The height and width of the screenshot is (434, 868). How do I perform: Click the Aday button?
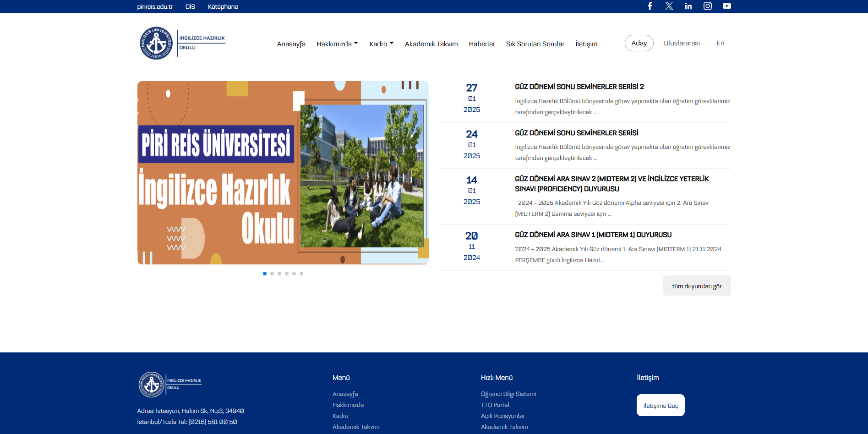pyautogui.click(x=639, y=43)
